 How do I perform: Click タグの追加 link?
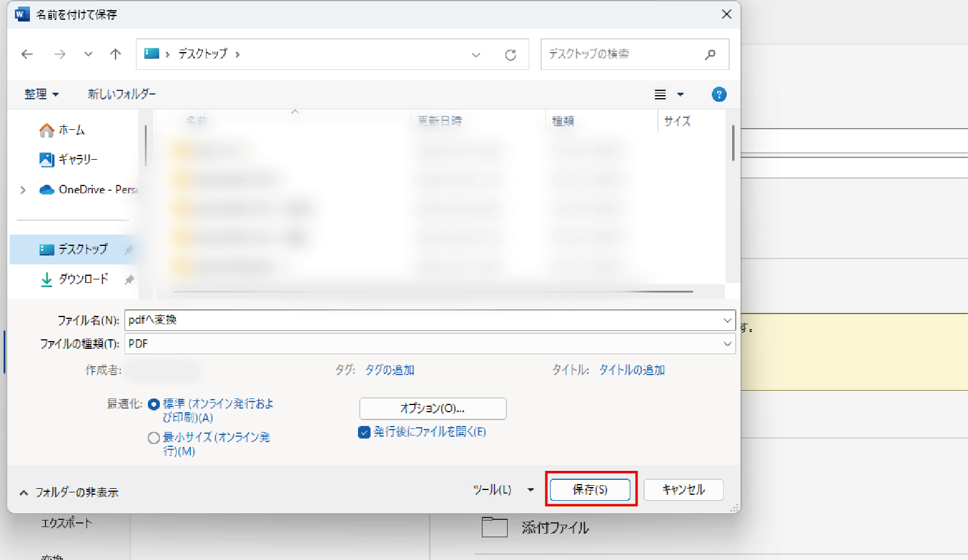[x=390, y=370]
